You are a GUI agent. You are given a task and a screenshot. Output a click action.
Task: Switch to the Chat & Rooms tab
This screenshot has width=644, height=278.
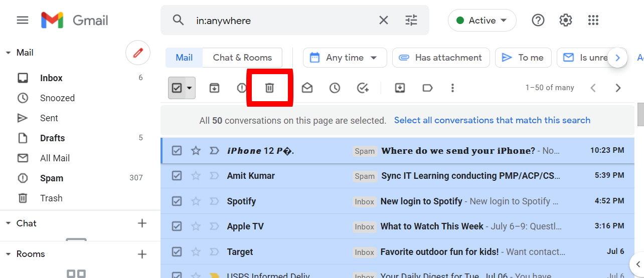242,58
